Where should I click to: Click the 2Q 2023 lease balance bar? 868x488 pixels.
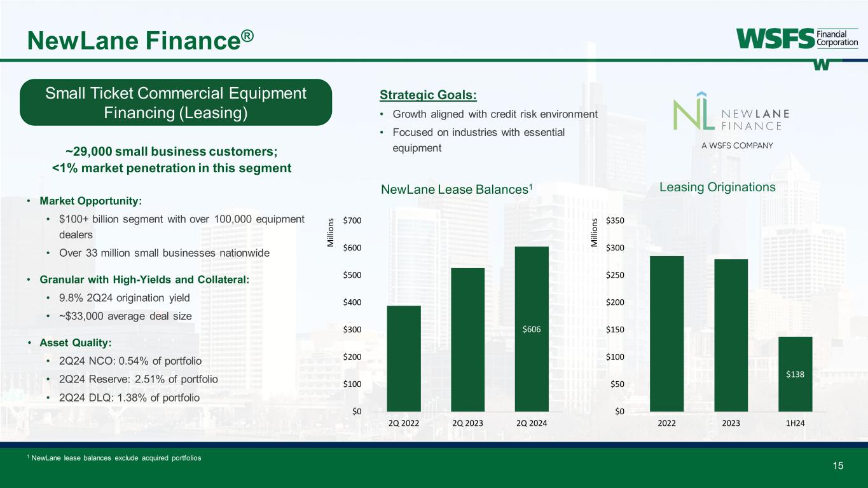click(467, 339)
